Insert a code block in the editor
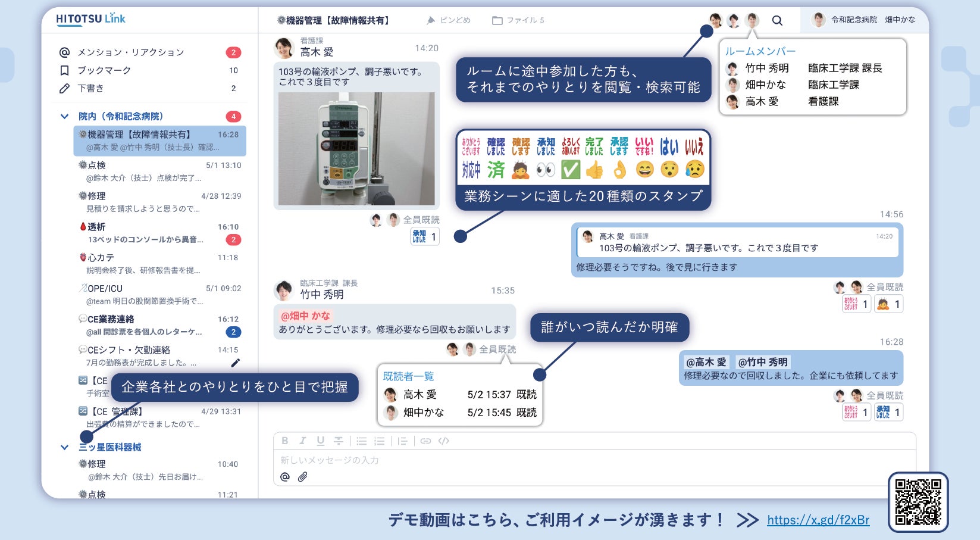The height and width of the screenshot is (540, 980). click(x=444, y=441)
